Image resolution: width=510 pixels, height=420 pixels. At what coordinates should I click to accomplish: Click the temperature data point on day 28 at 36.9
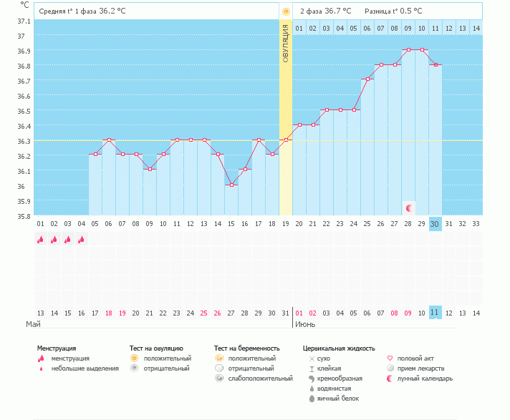(x=408, y=50)
